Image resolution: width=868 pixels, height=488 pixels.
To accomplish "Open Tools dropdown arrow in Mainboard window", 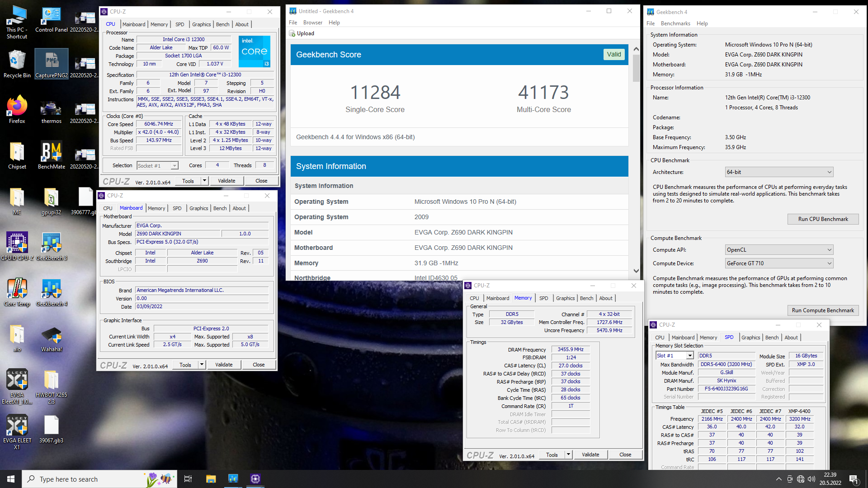I will point(202,365).
